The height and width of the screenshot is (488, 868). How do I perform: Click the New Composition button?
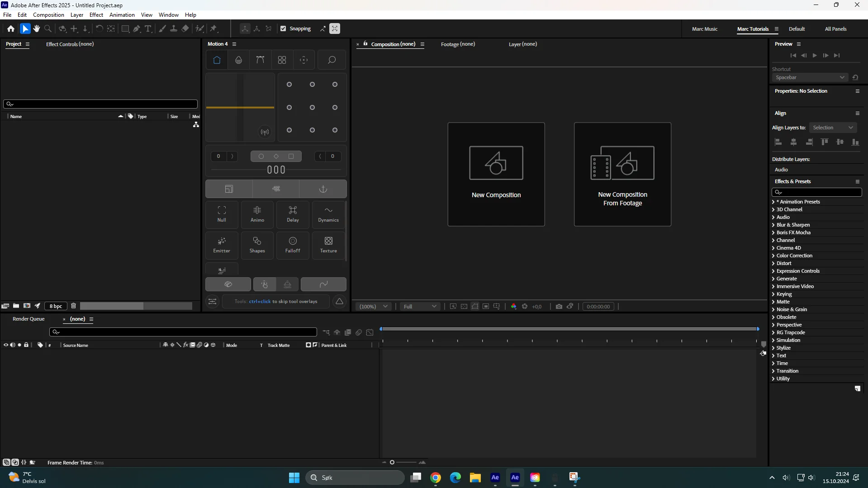496,174
